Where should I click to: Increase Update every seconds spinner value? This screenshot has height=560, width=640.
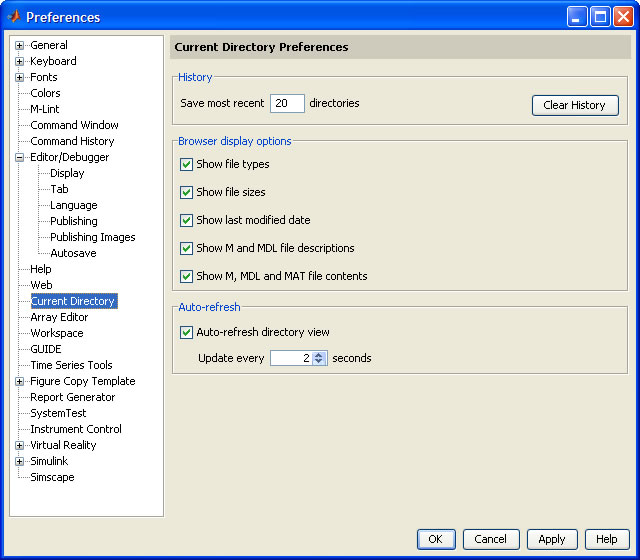[x=319, y=354]
